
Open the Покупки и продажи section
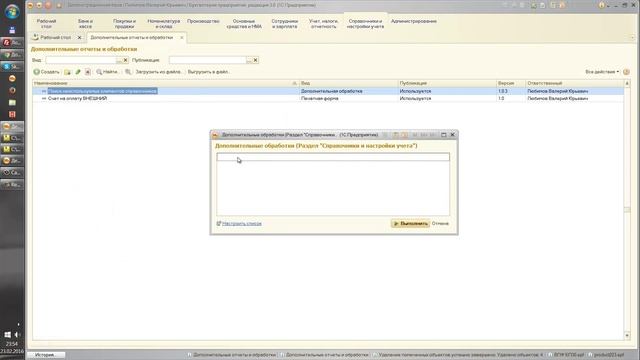(124, 24)
